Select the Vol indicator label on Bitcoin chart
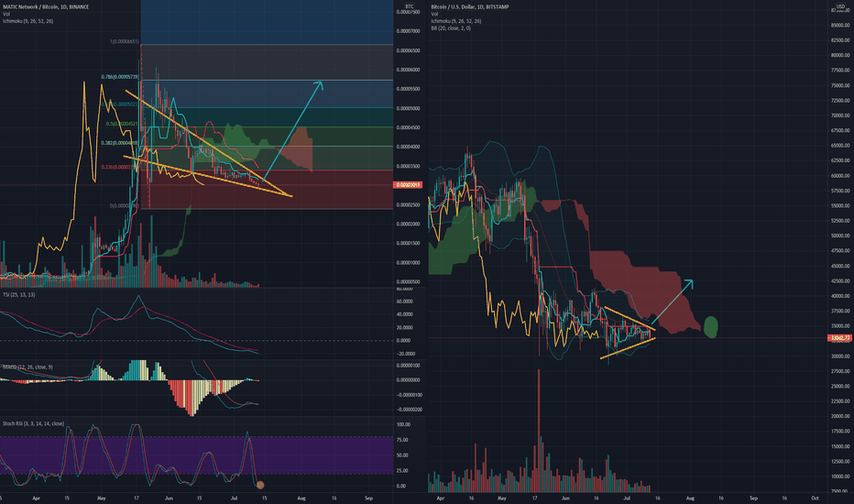 (434, 14)
